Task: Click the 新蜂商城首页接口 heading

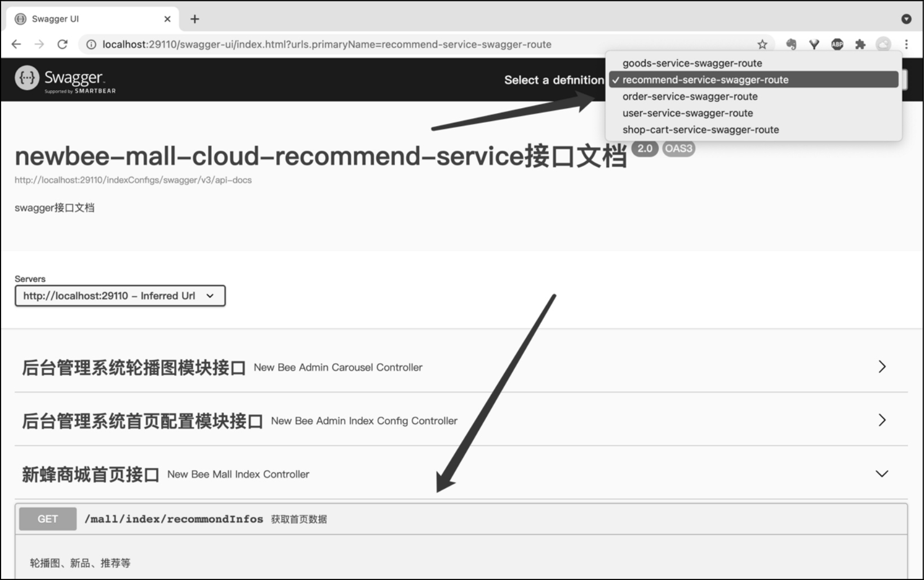Action: (x=91, y=475)
